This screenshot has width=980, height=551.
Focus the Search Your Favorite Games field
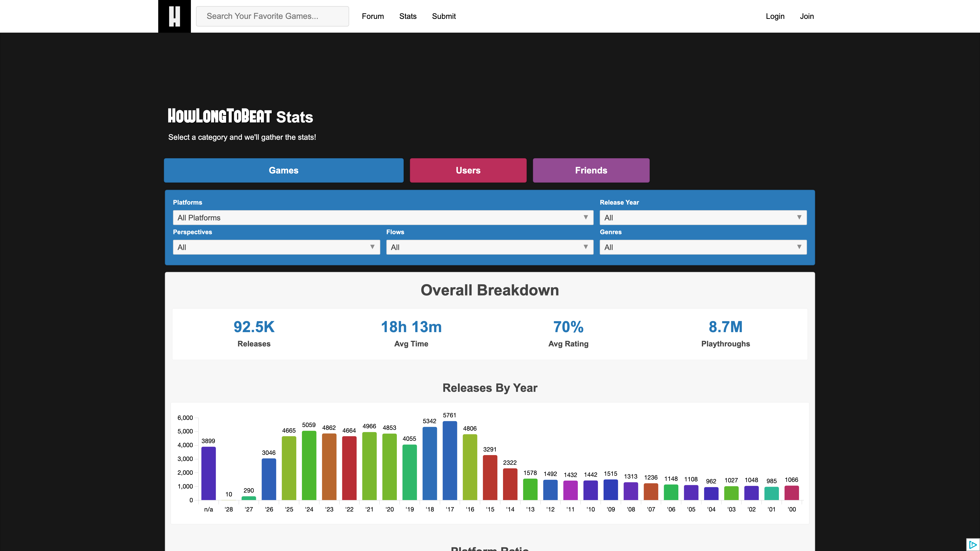click(x=272, y=16)
